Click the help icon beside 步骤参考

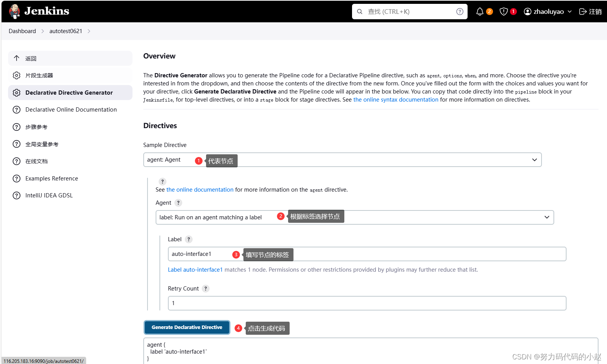[17, 127]
